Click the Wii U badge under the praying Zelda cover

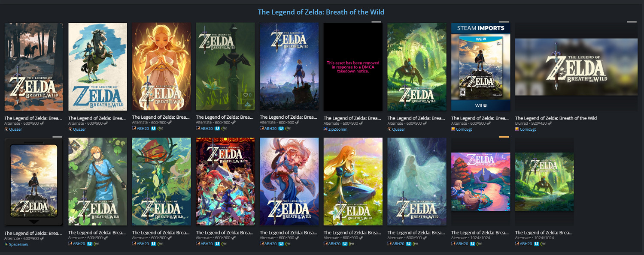click(153, 128)
